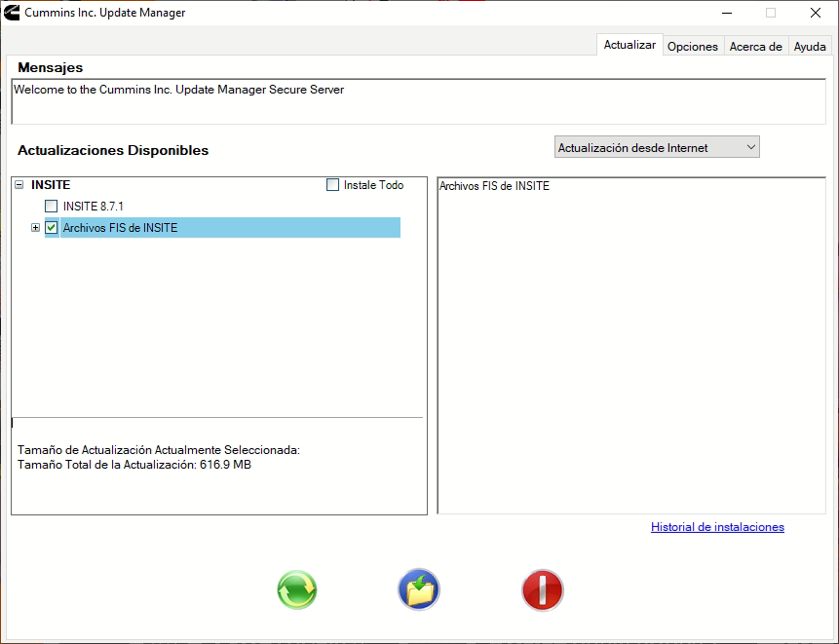Screen dimensions: 839x644
Task: Check the INSITE 8.7.1 checkbox
Action: [x=52, y=206]
